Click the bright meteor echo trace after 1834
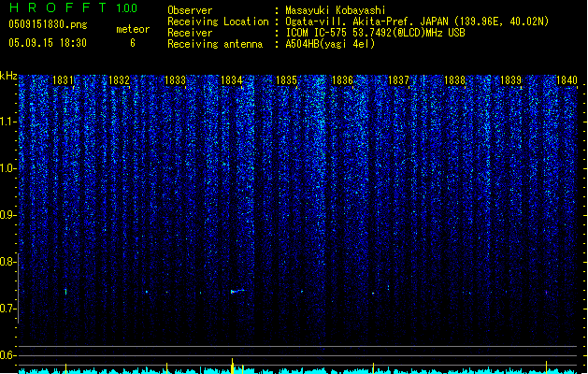Image resolution: width=588 pixels, height=374 pixels. pos(237,291)
